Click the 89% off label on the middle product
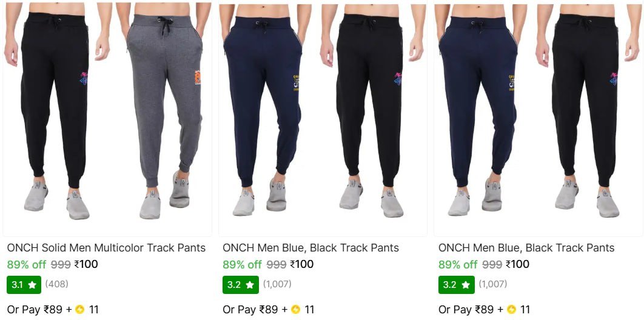 (x=242, y=265)
